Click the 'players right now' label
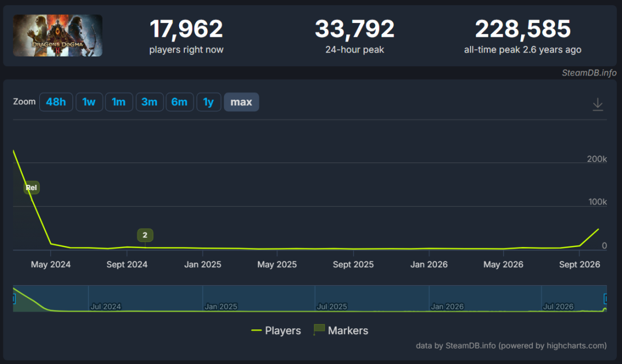 [186, 50]
